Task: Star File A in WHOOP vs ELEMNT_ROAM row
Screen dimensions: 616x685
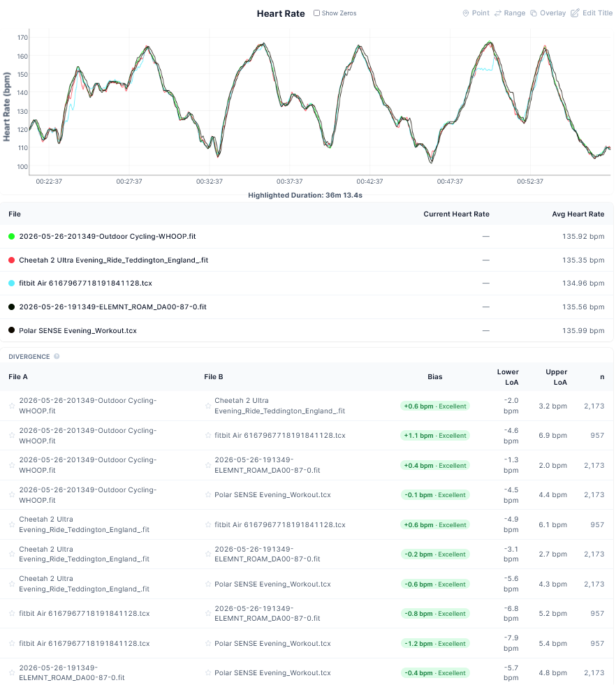Action: (x=12, y=465)
